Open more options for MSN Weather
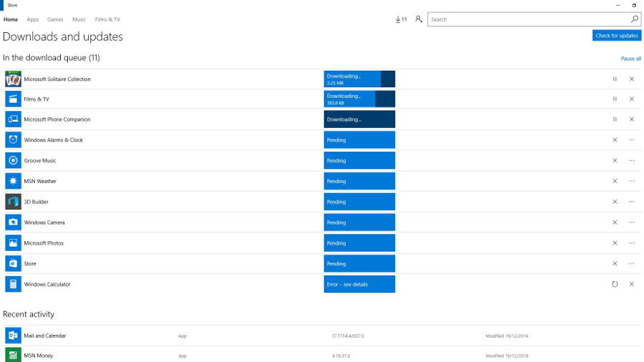 click(x=632, y=181)
